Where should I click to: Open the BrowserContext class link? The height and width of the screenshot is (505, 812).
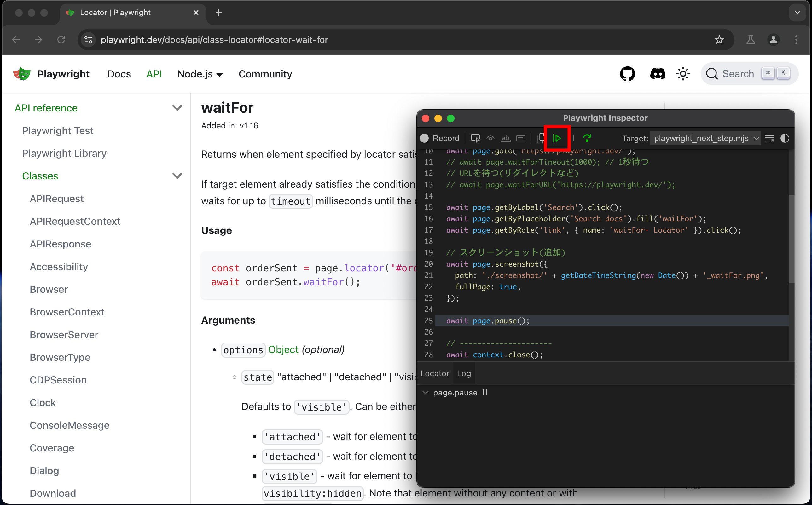[x=67, y=312]
